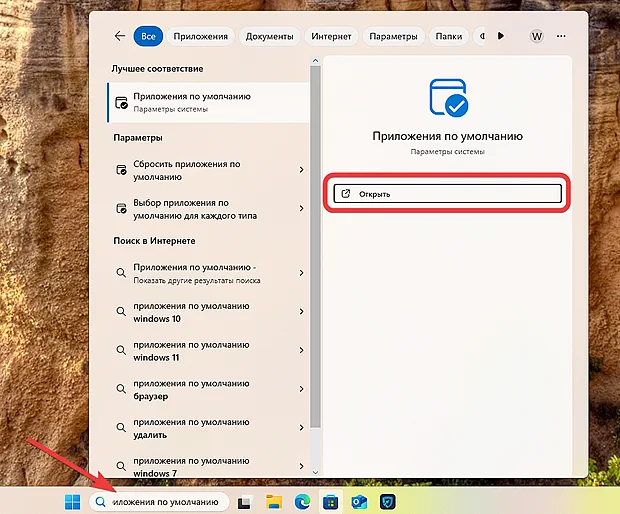Click search icon beside windows 10 suggestion

(121, 312)
